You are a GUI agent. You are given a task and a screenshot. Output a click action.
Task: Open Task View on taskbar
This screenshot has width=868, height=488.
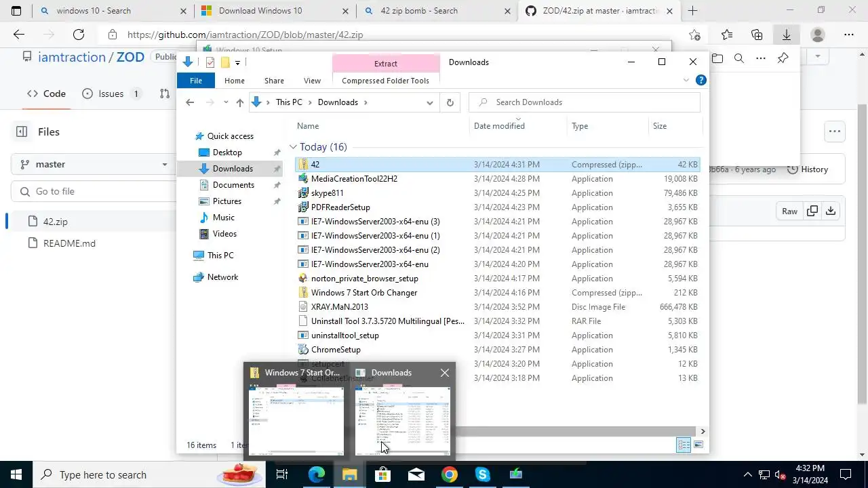[x=282, y=474]
